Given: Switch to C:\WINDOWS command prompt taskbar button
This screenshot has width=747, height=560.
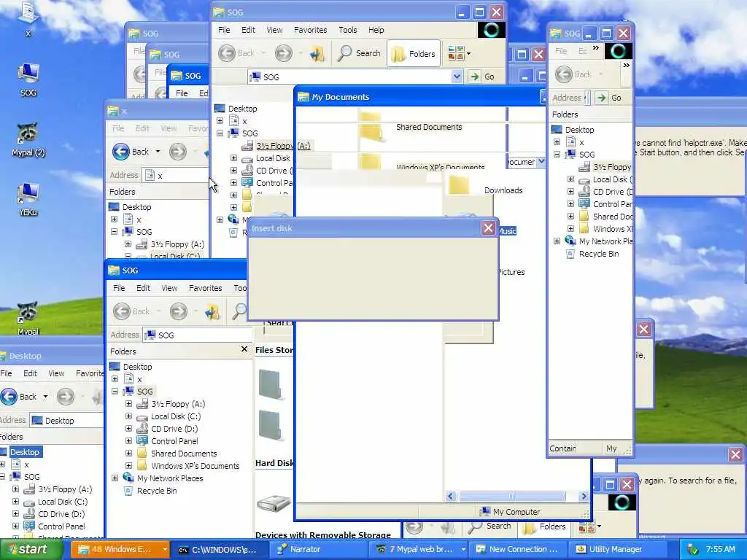Looking at the screenshot, I should pos(219,549).
